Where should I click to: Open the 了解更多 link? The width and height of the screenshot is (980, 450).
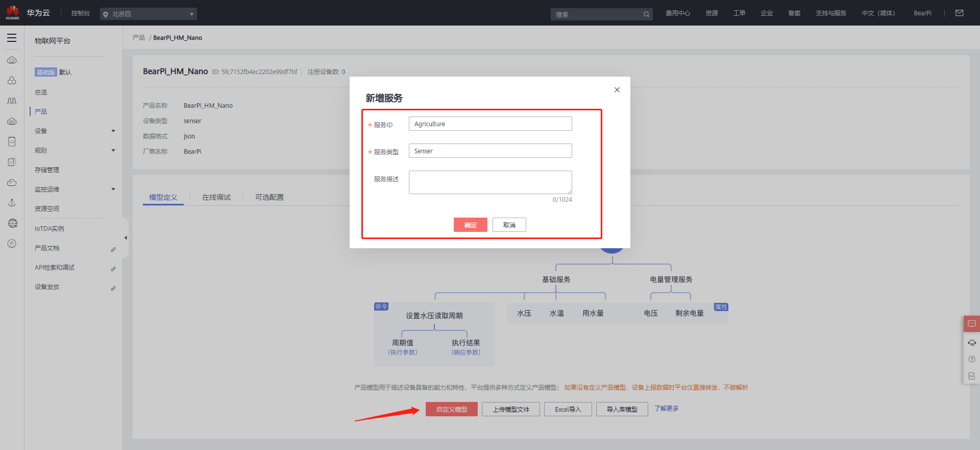tap(666, 409)
